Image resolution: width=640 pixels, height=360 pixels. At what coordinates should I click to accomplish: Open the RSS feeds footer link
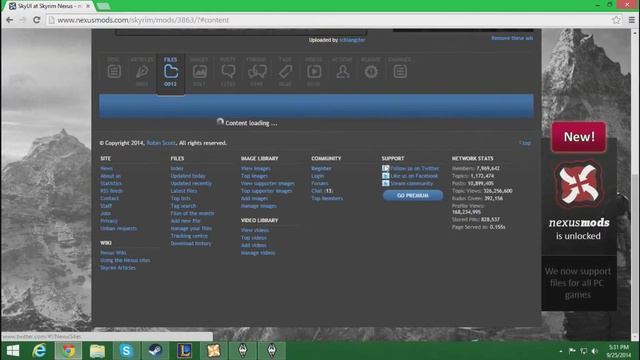pyautogui.click(x=111, y=191)
